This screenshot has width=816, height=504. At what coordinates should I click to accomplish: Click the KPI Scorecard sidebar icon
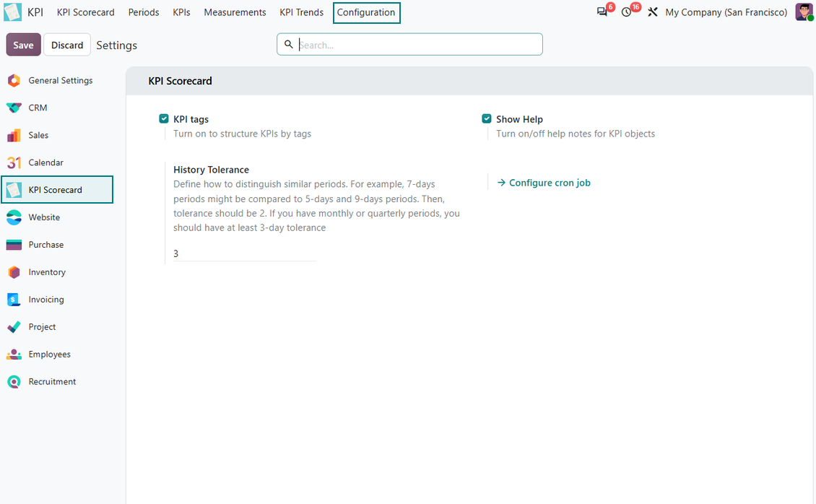pos(14,190)
